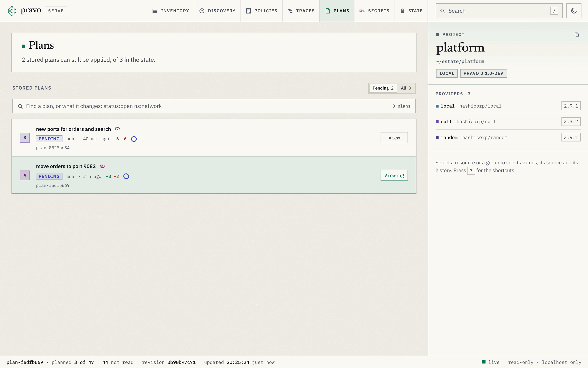Viewport: 588px width, 368px height.
Task: Click the PENDING badge on ana's plan
Action: (49, 176)
